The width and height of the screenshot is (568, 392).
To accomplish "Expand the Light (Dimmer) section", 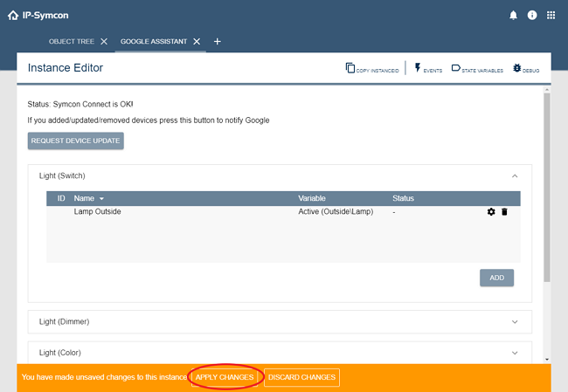I will coord(514,321).
